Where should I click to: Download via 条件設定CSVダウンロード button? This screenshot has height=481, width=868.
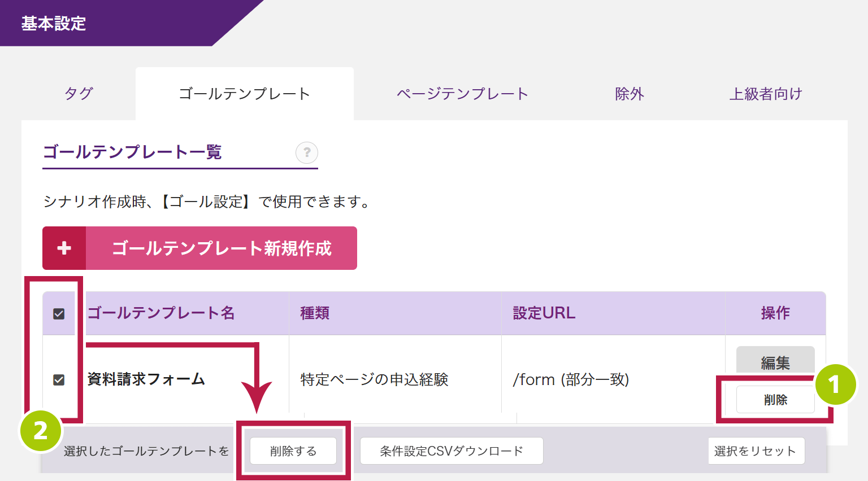pyautogui.click(x=451, y=451)
